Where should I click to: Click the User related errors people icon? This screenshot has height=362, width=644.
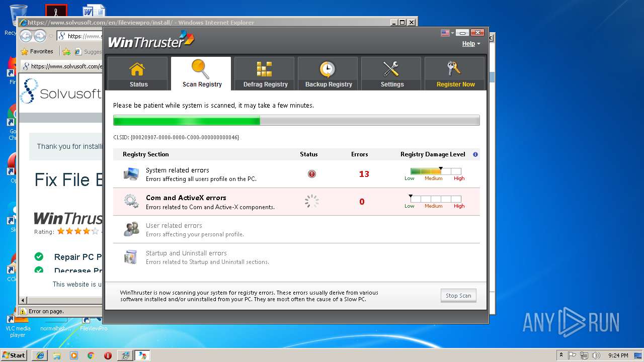[x=131, y=229]
